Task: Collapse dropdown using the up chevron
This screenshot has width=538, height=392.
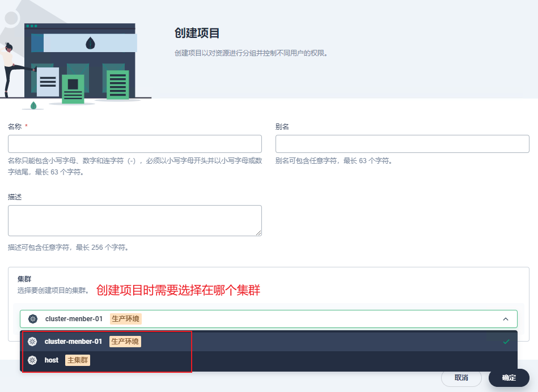Action: coord(506,319)
